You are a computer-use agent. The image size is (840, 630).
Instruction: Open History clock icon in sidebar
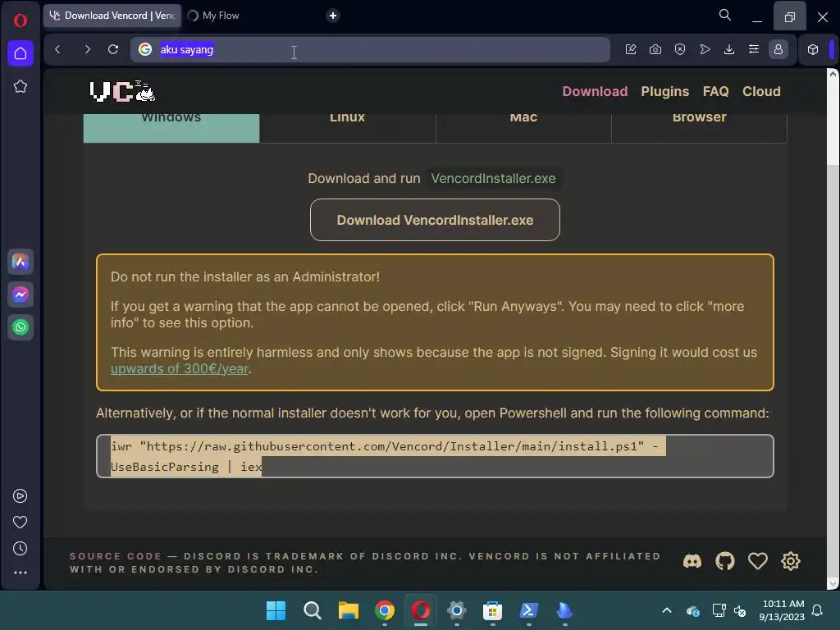pyautogui.click(x=20, y=548)
